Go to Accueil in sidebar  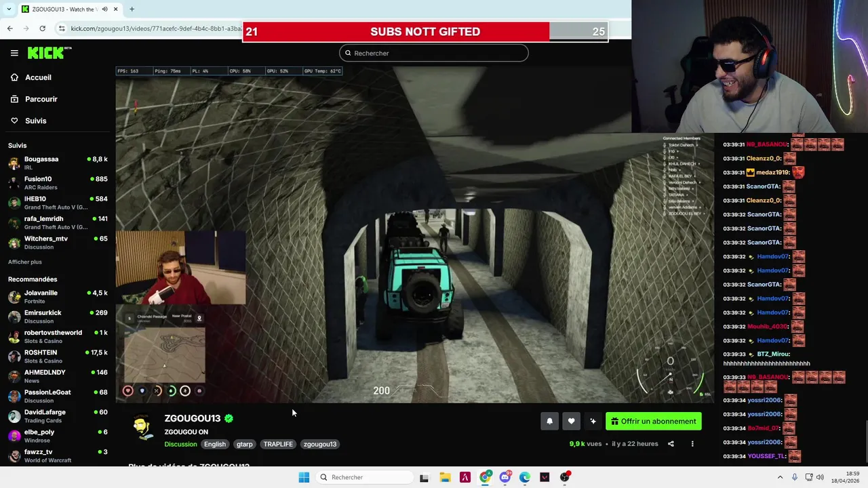(38, 77)
